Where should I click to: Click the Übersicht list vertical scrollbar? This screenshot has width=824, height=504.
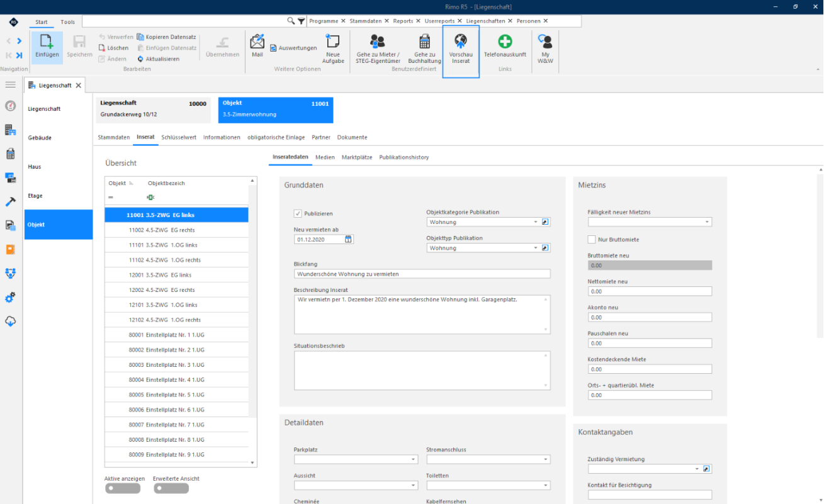[x=253, y=321]
